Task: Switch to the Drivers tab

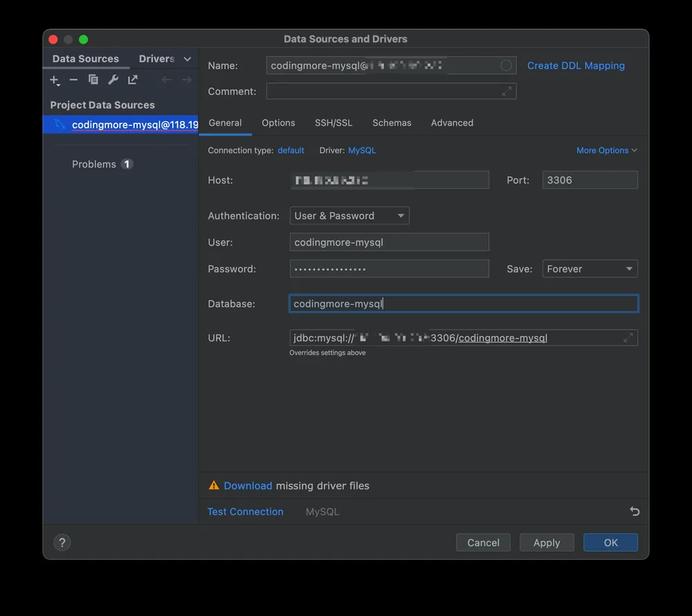Action: [x=156, y=59]
